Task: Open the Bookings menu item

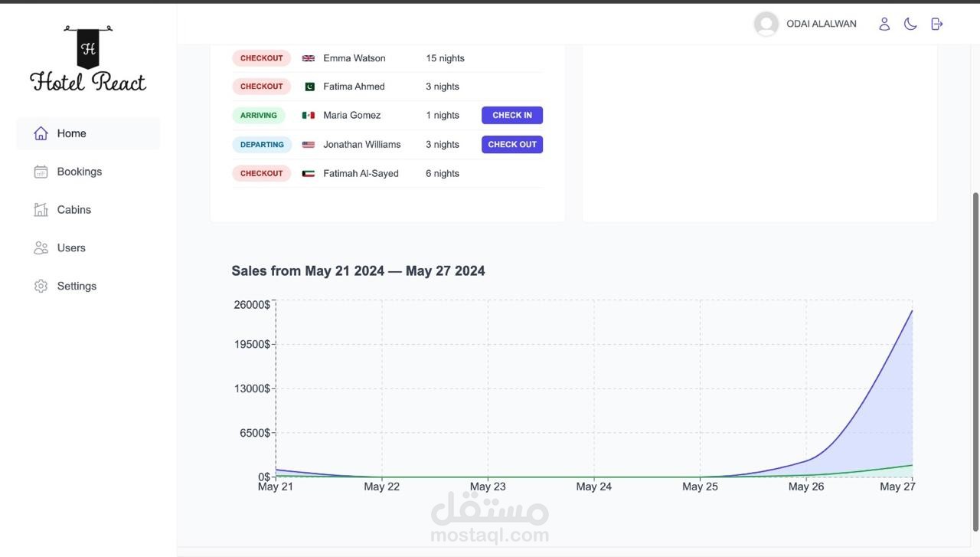Action: 80,172
